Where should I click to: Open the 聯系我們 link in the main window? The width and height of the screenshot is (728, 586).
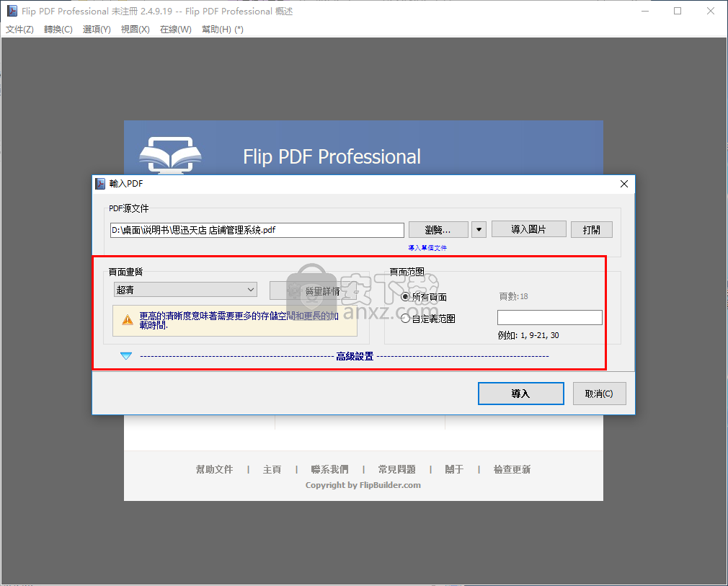(329, 469)
